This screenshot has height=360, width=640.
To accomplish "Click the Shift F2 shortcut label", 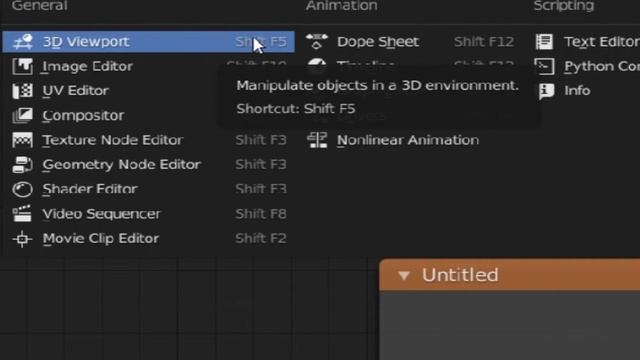I will pos(261,238).
